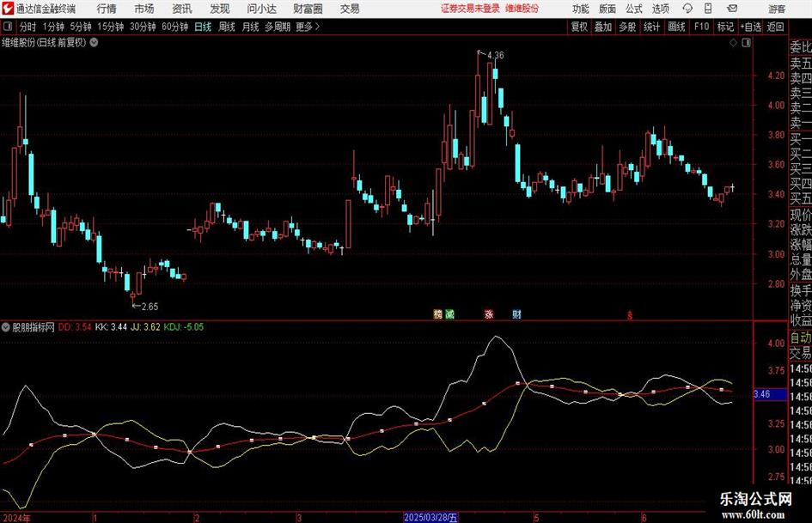
Task: Switch to 分时 chart view
Action: [28, 27]
